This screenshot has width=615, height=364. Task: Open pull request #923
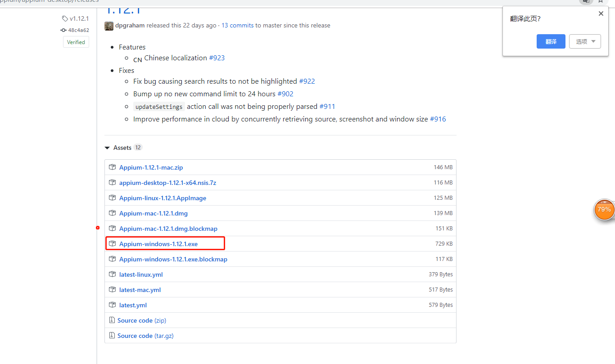(217, 58)
